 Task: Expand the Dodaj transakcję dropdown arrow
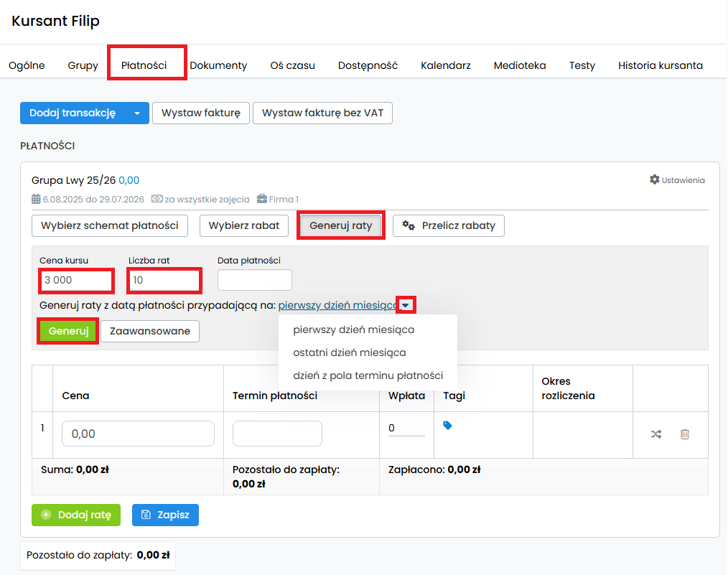coord(137,113)
